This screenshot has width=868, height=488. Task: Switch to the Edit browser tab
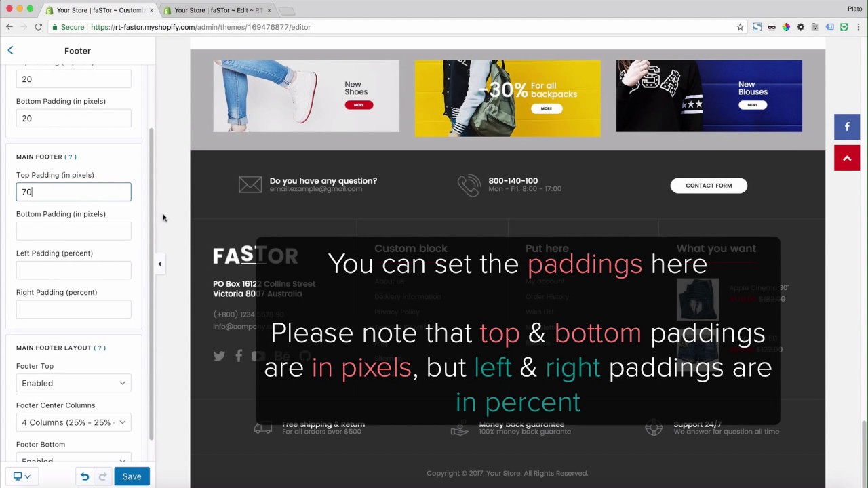point(217,10)
